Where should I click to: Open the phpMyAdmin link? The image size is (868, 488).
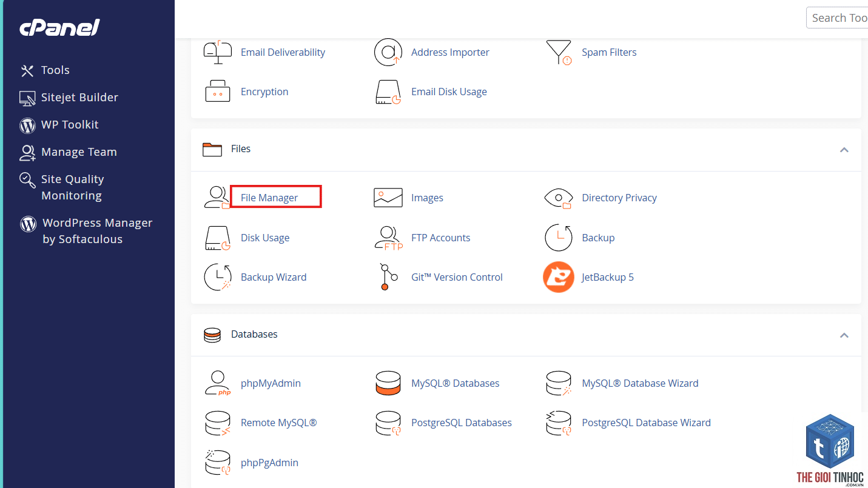pos(271,383)
